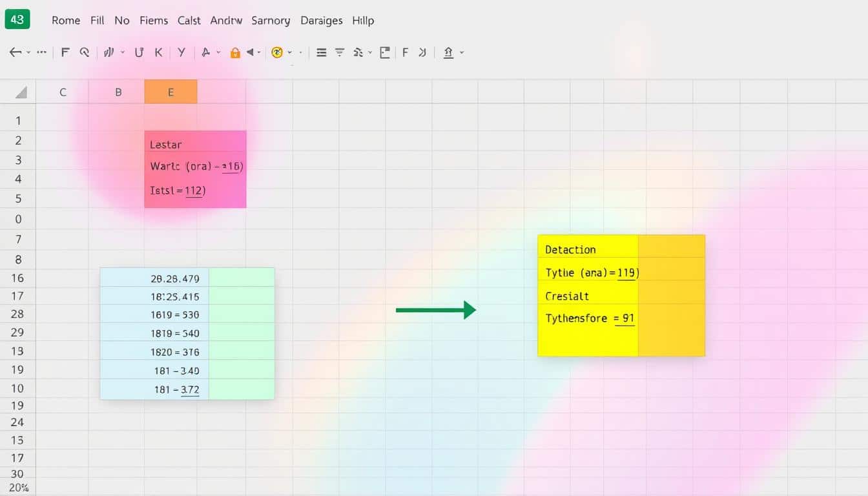Click the second F icon near toolbar end
Image resolution: width=868 pixels, height=496 pixels.
pos(405,53)
